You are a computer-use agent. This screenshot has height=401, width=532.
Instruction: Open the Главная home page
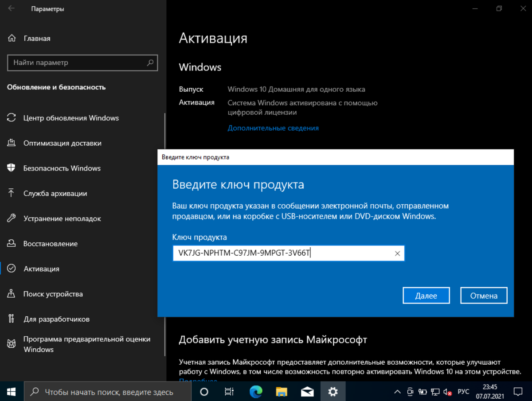click(29, 39)
